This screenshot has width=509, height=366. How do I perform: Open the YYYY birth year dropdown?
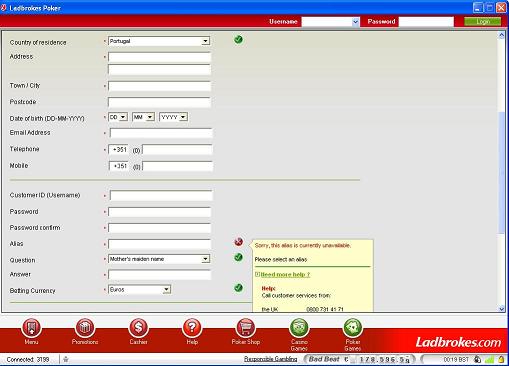(173, 117)
